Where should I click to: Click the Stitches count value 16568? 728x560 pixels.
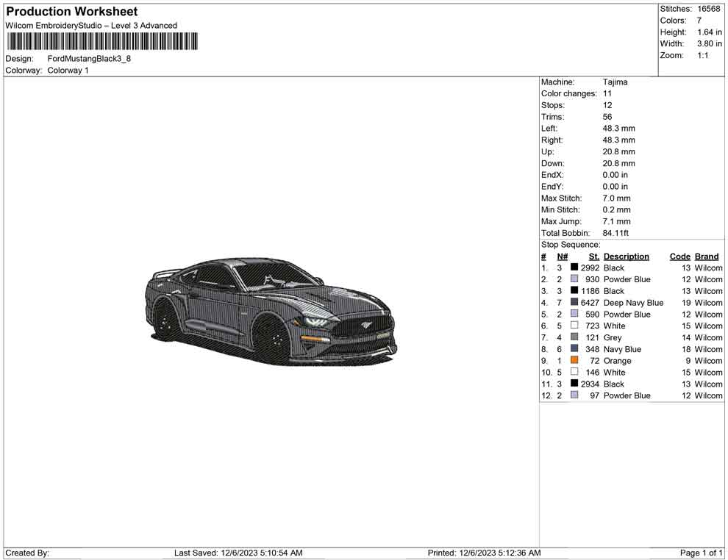(x=709, y=9)
